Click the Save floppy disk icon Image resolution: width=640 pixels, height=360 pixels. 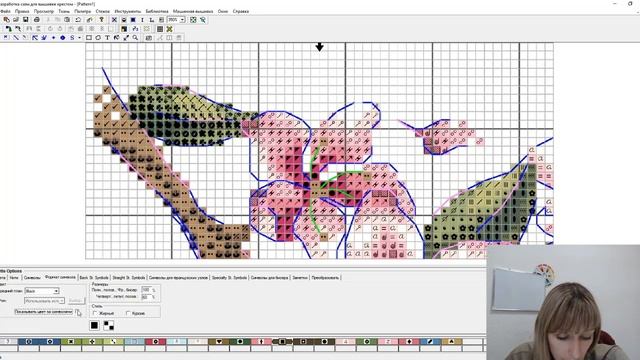[x=25, y=20]
